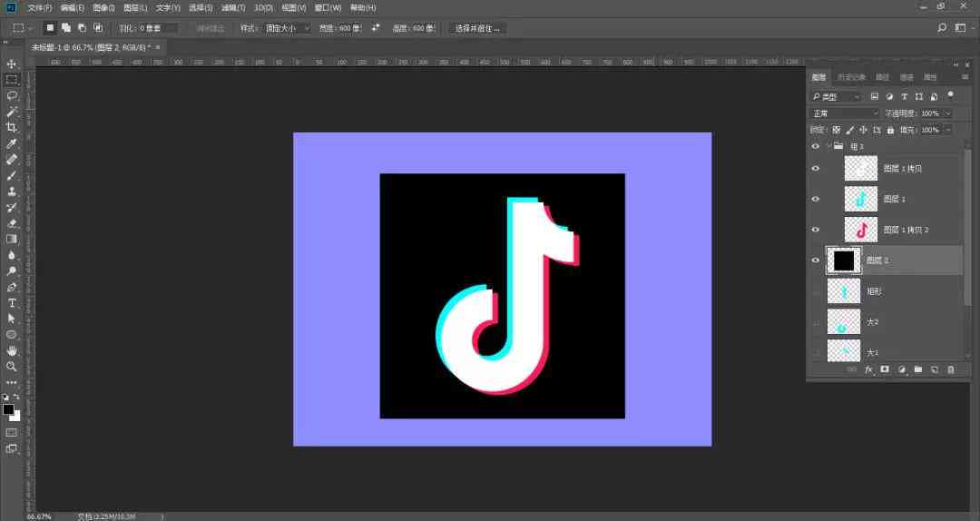Open the 样式 fixed size dropdown
980x521 pixels.
point(286,28)
